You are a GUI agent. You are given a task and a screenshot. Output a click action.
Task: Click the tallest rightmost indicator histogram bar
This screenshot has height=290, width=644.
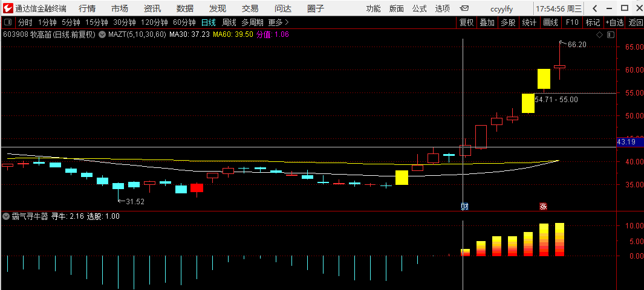click(x=559, y=239)
